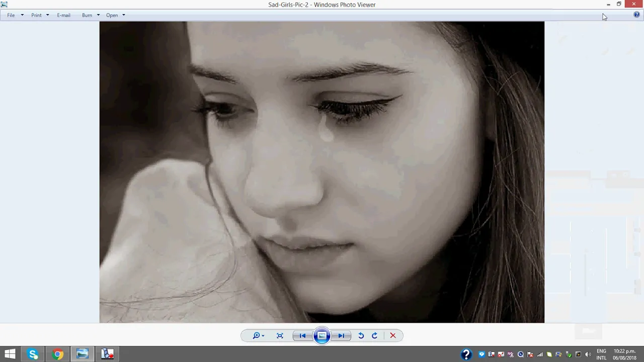
Task: Open the volume speaker icon
Action: point(588,354)
